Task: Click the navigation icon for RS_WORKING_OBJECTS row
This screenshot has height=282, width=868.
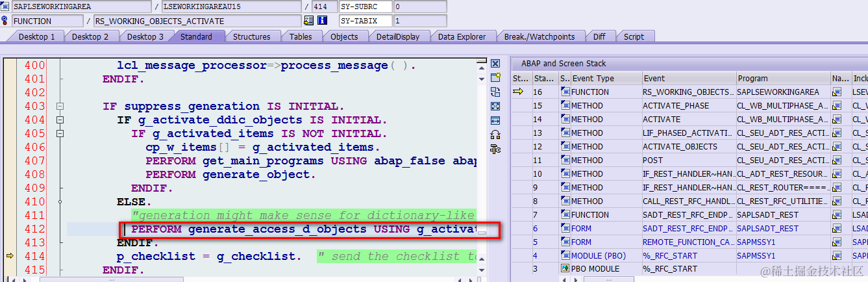Action: coord(837,92)
